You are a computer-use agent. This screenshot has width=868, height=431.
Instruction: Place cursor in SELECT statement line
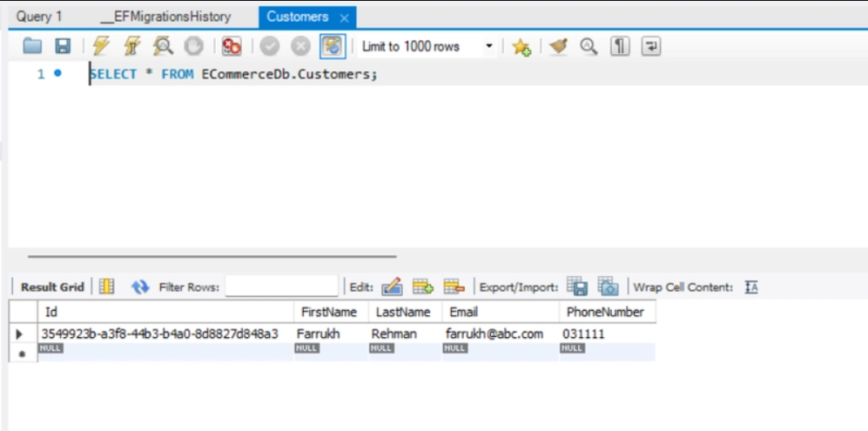[x=233, y=74]
